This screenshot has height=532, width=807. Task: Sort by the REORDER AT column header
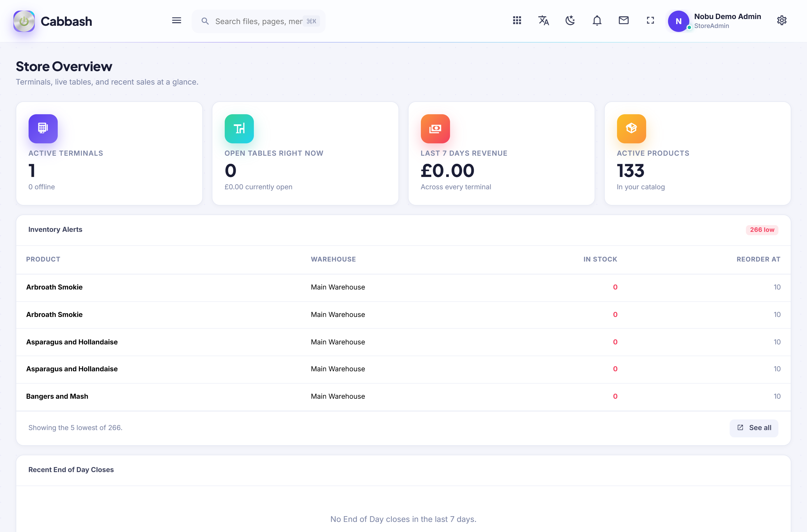point(758,259)
